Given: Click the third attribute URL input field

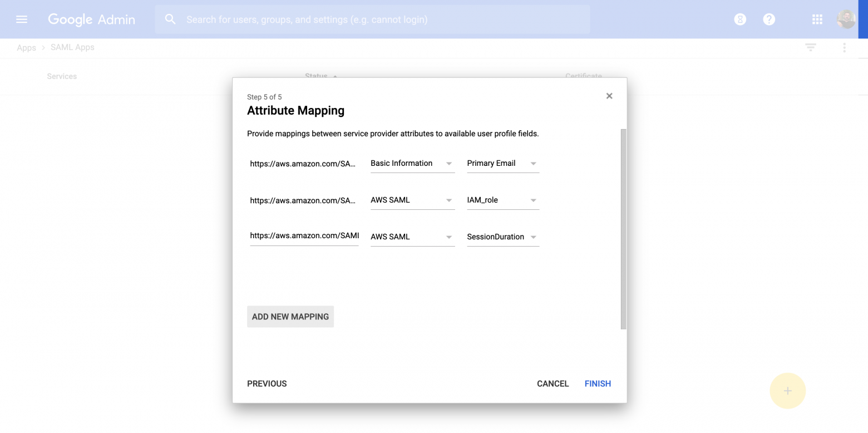Looking at the screenshot, I should click(304, 235).
